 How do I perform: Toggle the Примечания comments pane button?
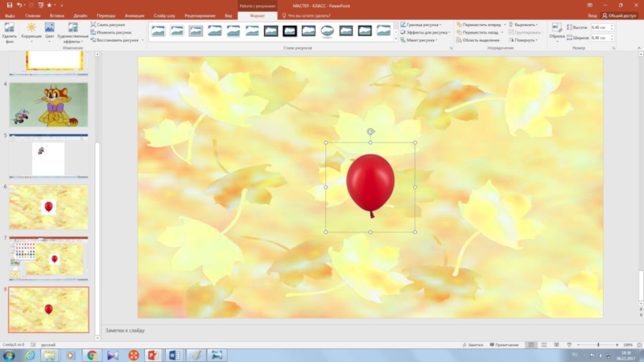click(x=505, y=344)
